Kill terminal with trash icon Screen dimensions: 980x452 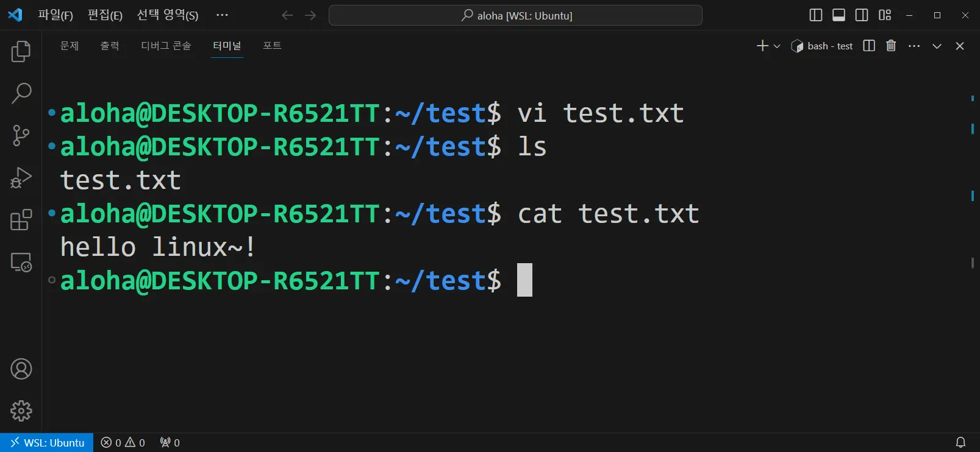pos(891,46)
